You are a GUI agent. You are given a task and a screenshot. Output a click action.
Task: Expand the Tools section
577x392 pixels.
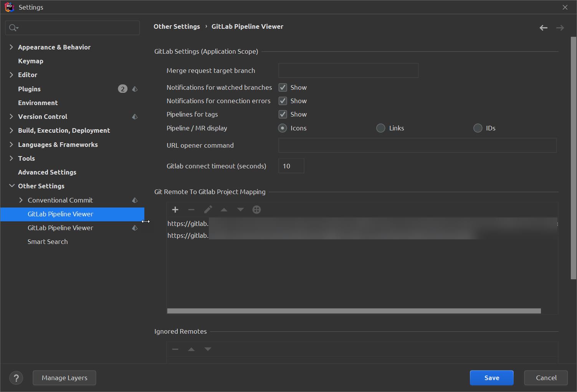(x=11, y=158)
